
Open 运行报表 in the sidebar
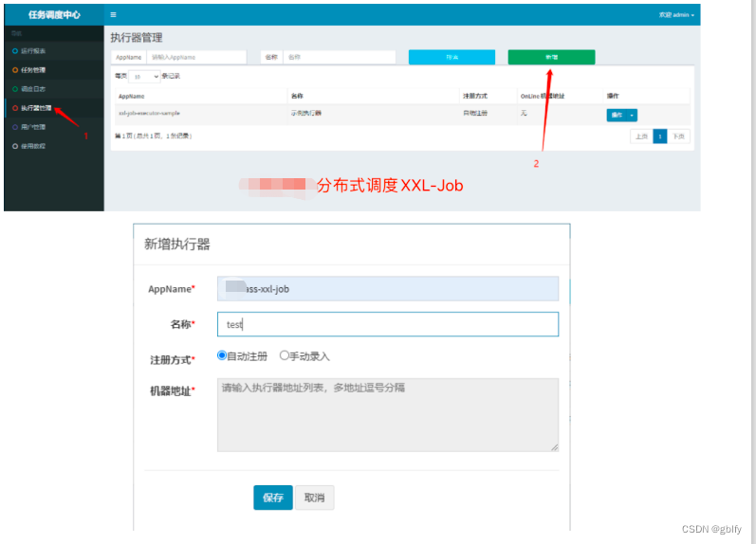(x=54, y=51)
